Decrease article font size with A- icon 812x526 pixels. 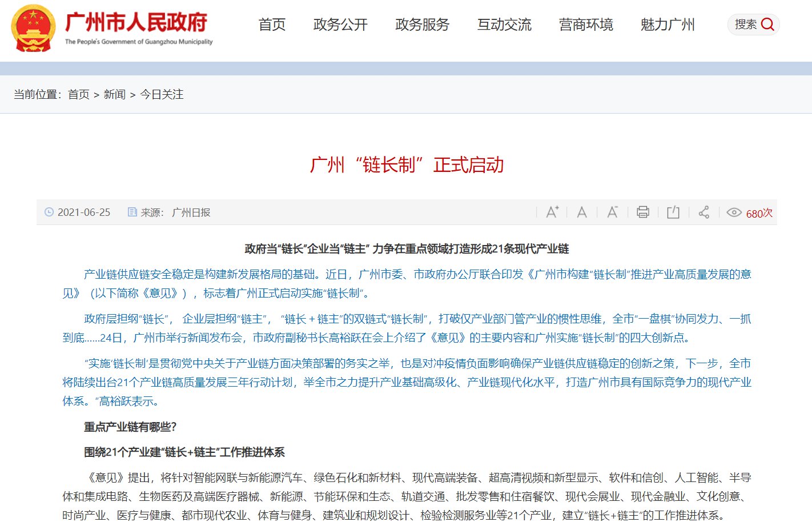(x=612, y=212)
